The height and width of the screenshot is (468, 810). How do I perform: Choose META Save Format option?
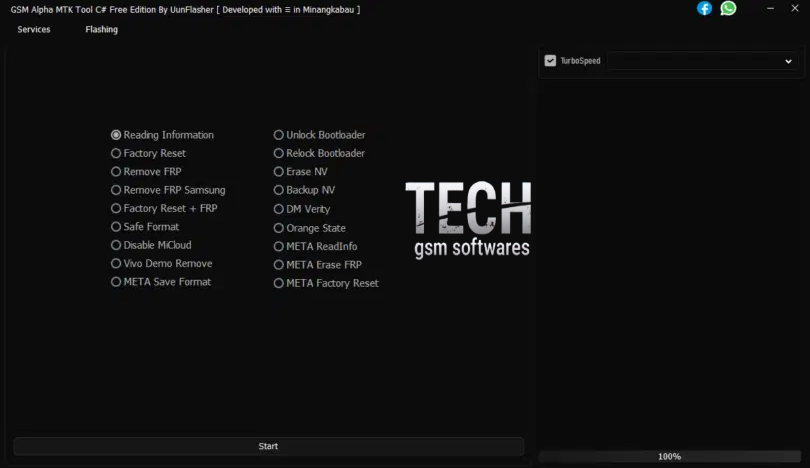pyautogui.click(x=161, y=282)
